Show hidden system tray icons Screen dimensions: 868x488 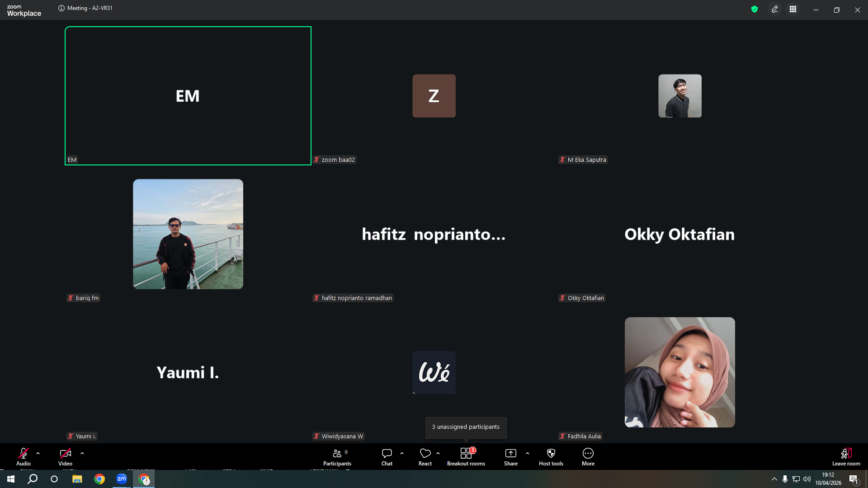click(x=774, y=479)
